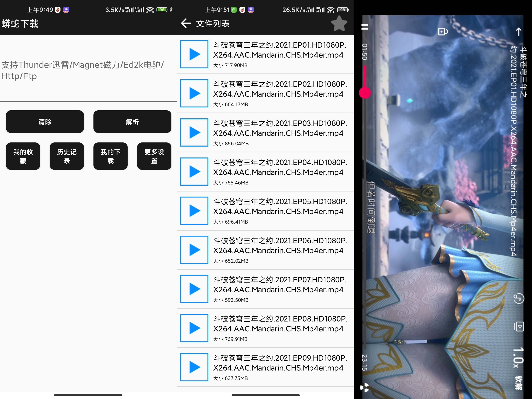Click the size label 大小:664.17MB

230,104
